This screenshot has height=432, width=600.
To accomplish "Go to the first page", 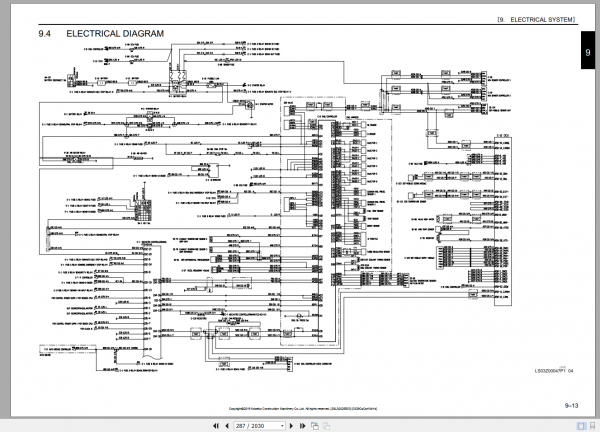I will coord(216,426).
